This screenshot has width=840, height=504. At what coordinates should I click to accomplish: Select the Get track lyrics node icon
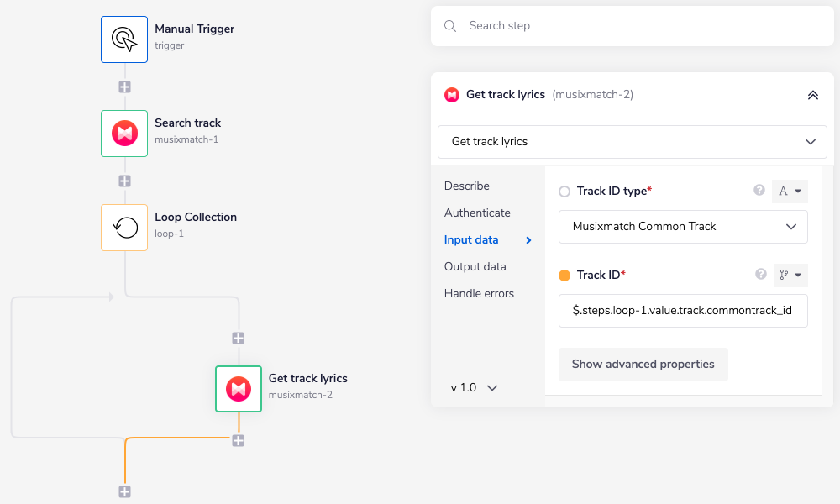point(239,388)
